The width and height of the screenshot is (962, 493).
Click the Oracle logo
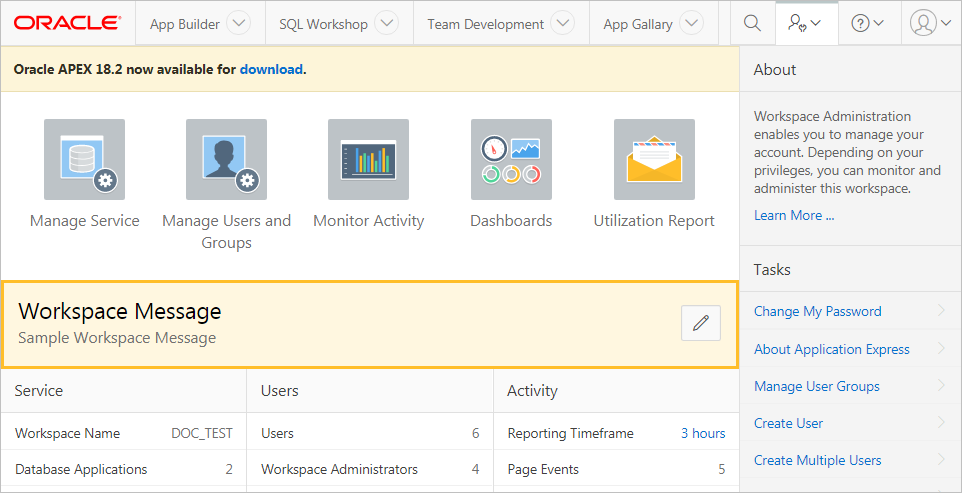coord(67,23)
